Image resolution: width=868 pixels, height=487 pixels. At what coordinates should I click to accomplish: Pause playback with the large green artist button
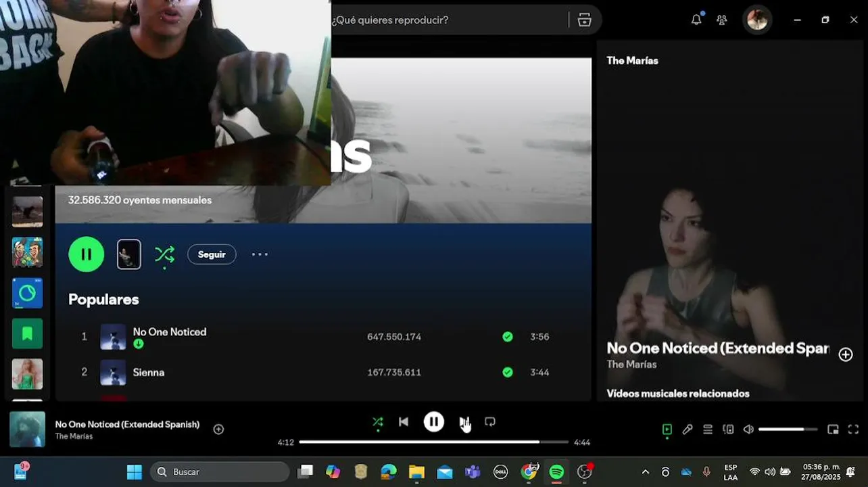coord(87,254)
